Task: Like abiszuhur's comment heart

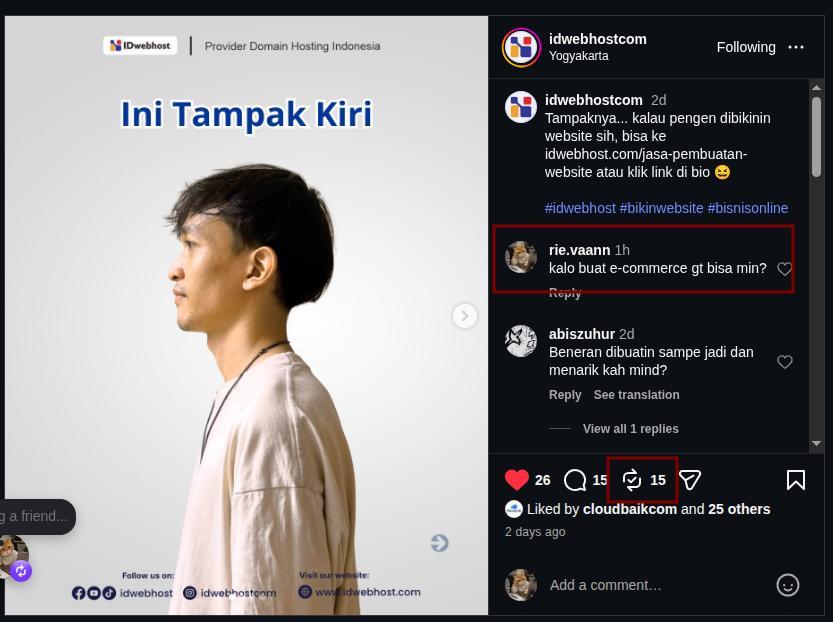Action: (785, 362)
